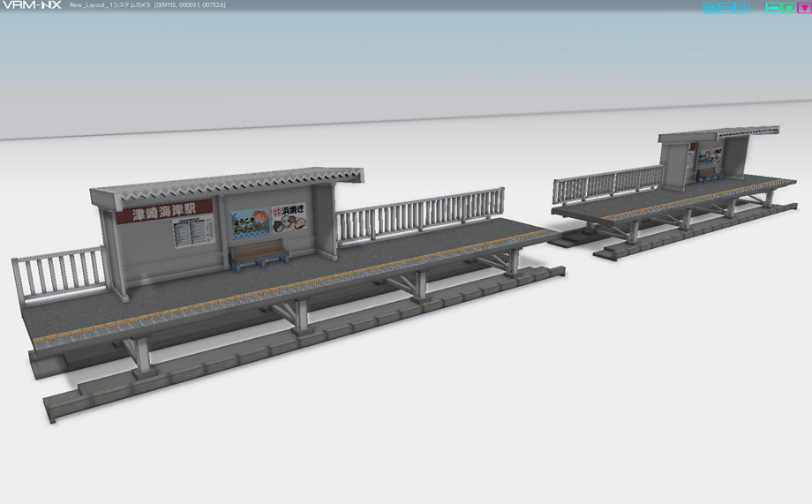Click the blue bench on the near platform
Viewport: 812px width, 504px height.
(x=259, y=254)
